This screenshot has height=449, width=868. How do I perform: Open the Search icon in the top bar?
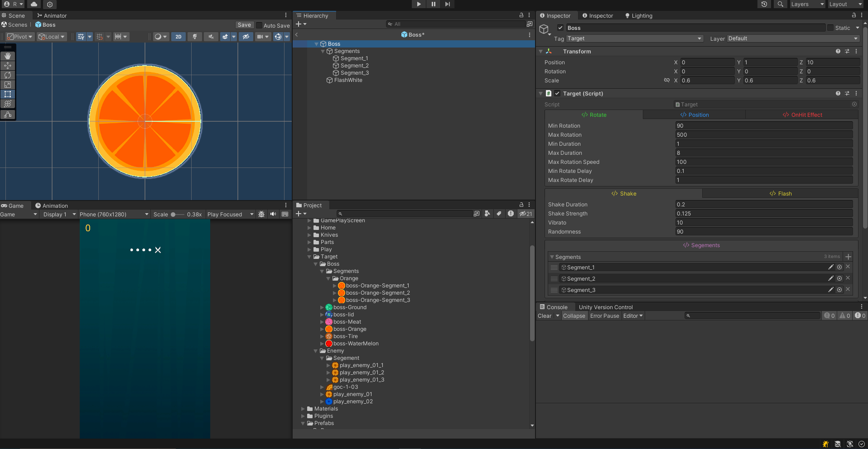click(780, 4)
